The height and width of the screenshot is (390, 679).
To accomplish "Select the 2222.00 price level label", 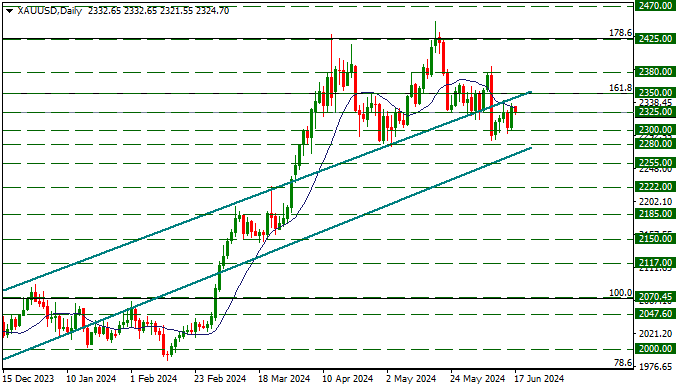I will [x=655, y=187].
